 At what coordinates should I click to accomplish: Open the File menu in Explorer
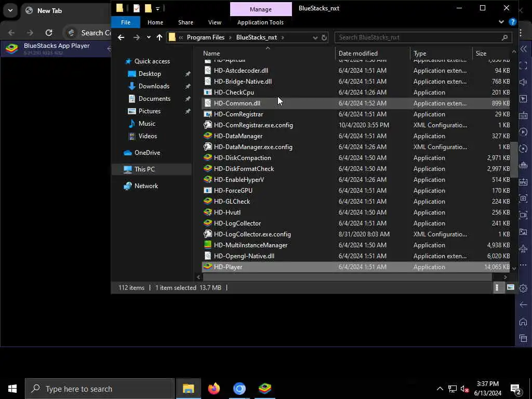126,22
